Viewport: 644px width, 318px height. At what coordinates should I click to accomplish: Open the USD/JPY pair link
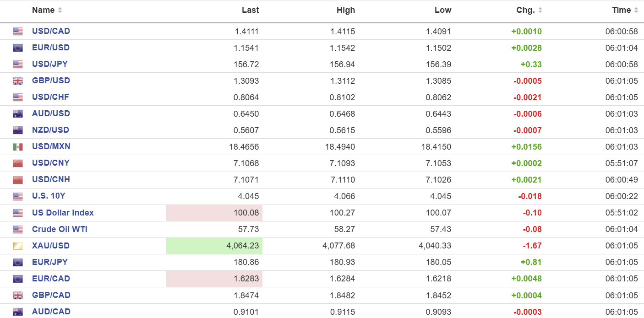(50, 64)
